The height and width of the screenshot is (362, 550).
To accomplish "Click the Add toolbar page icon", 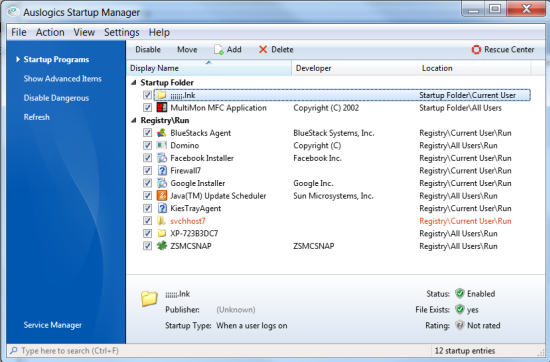I will pos(219,50).
